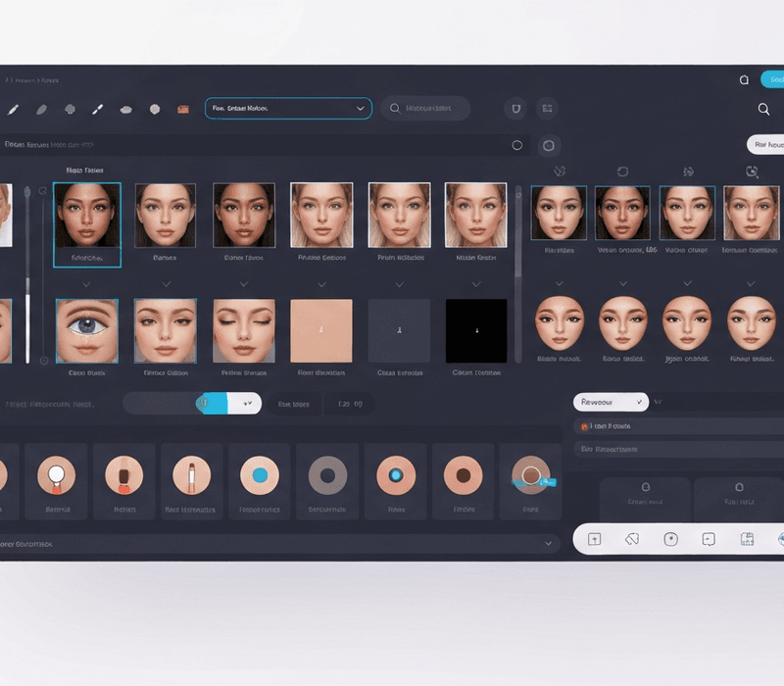Image resolution: width=784 pixels, height=686 pixels.
Task: Select the brown brush circle swatch
Action: click(x=124, y=475)
